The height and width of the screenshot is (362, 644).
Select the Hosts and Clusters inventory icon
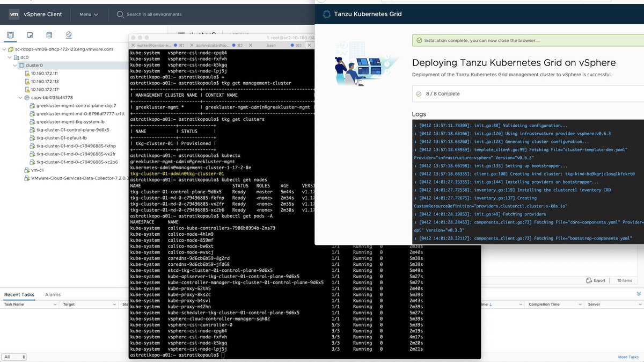click(x=10, y=35)
